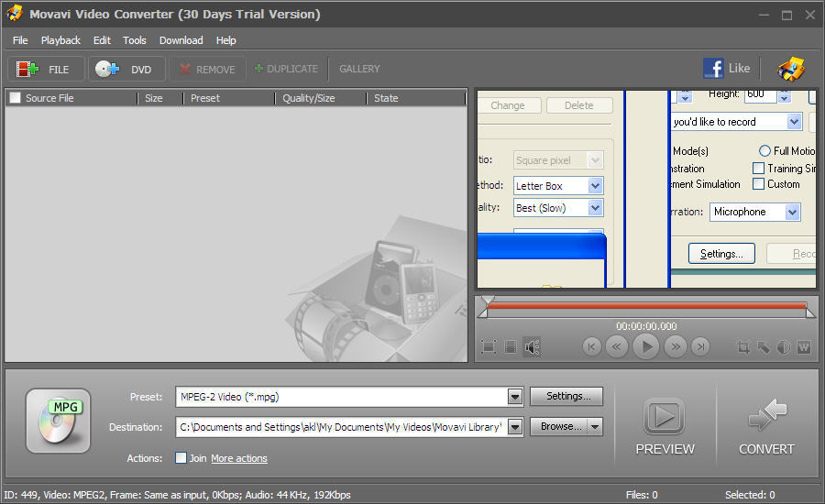This screenshot has width=825, height=504.
Task: Click the Selected: 0 status text
Action: pyautogui.click(x=750, y=495)
